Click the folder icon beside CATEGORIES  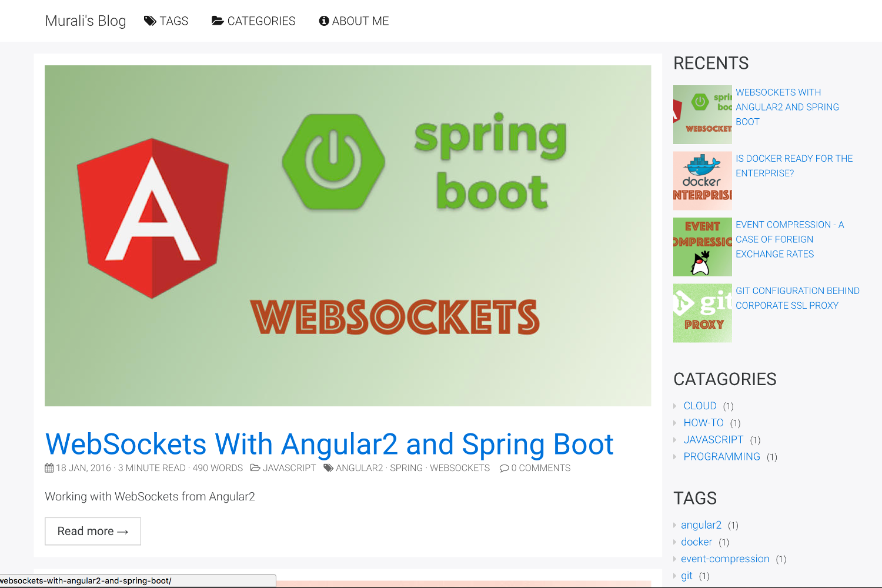[x=218, y=21]
